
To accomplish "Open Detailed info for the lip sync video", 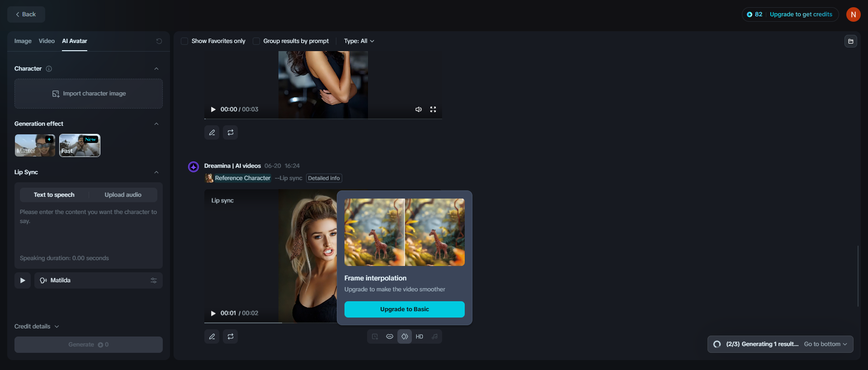I will click(324, 178).
